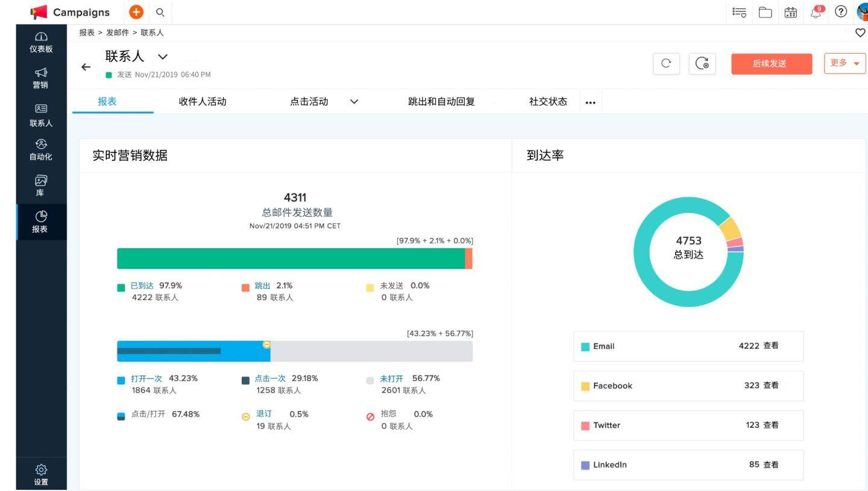Open 设置 at the sidebar bottom
The width and height of the screenshot is (868, 491).
click(x=41, y=475)
